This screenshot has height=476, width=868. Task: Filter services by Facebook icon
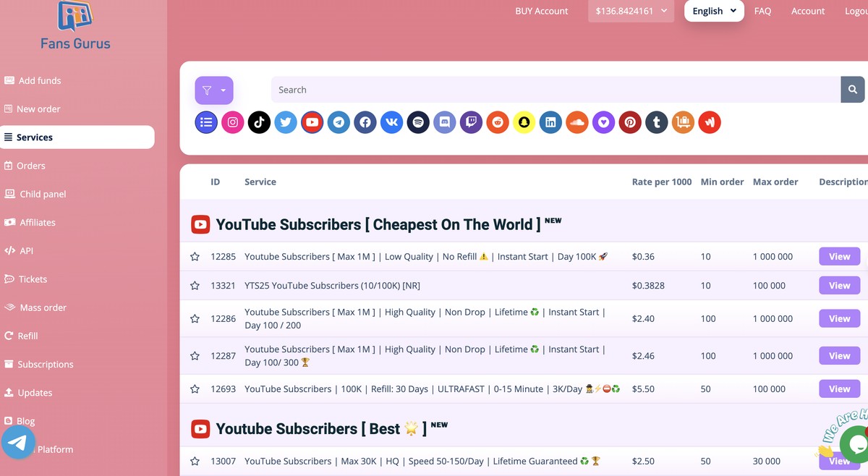365,122
